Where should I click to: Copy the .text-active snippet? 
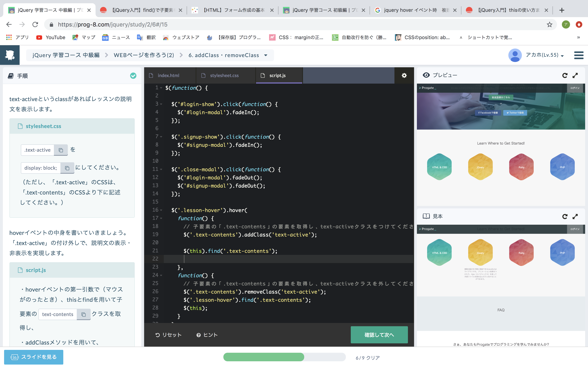pyautogui.click(x=61, y=150)
